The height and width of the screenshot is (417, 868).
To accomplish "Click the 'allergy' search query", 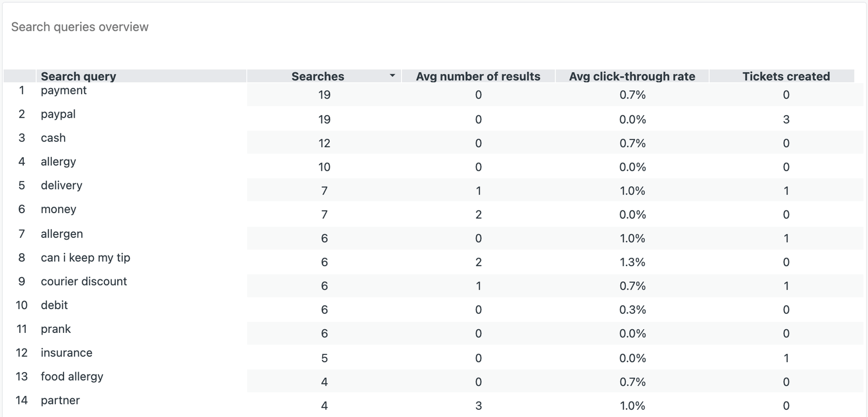I will (x=58, y=162).
